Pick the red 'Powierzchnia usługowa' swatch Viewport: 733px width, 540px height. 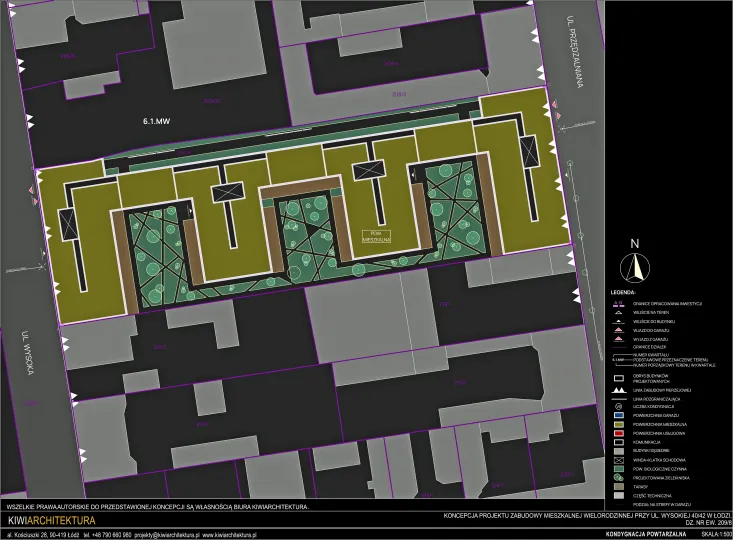(619, 432)
